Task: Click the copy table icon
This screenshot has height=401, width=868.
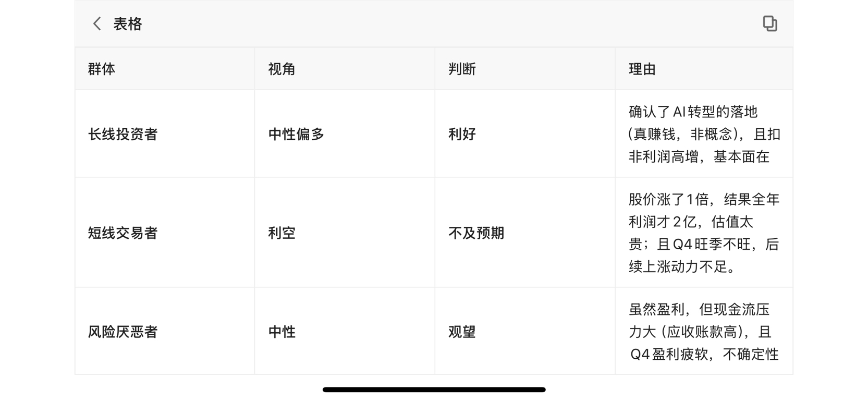Action: [769, 23]
